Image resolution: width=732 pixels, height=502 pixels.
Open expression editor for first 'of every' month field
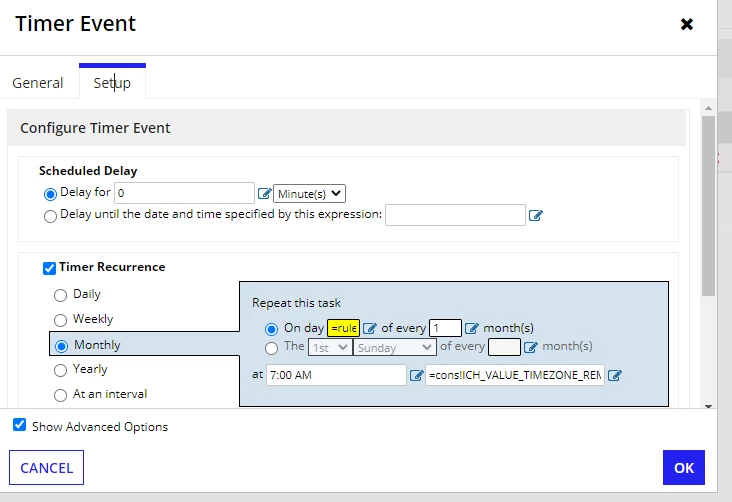pos(472,329)
